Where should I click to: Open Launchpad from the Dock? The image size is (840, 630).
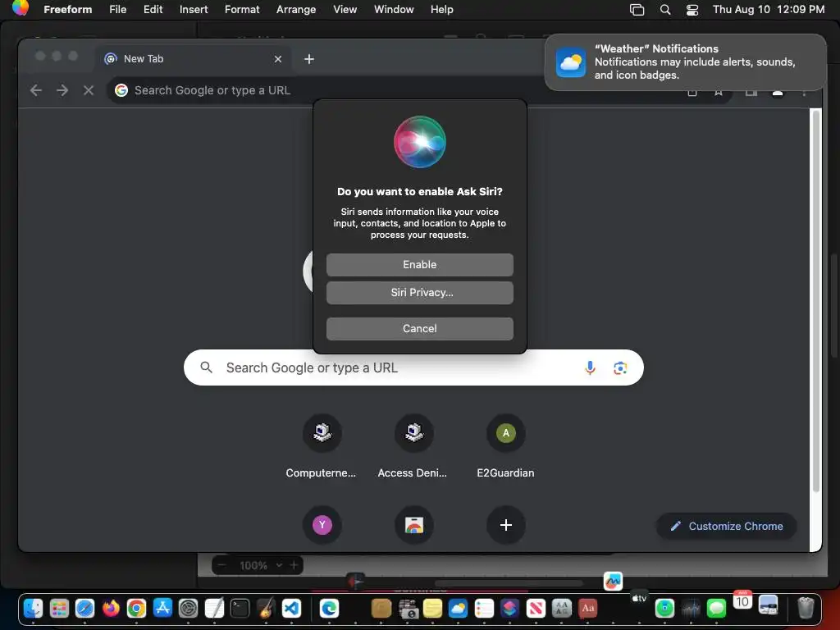[59, 608]
